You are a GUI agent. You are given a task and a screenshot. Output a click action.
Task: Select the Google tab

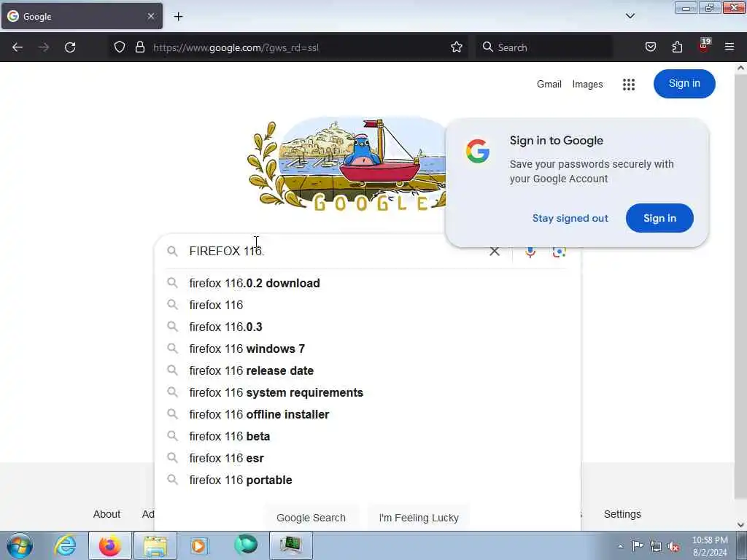[x=82, y=16]
